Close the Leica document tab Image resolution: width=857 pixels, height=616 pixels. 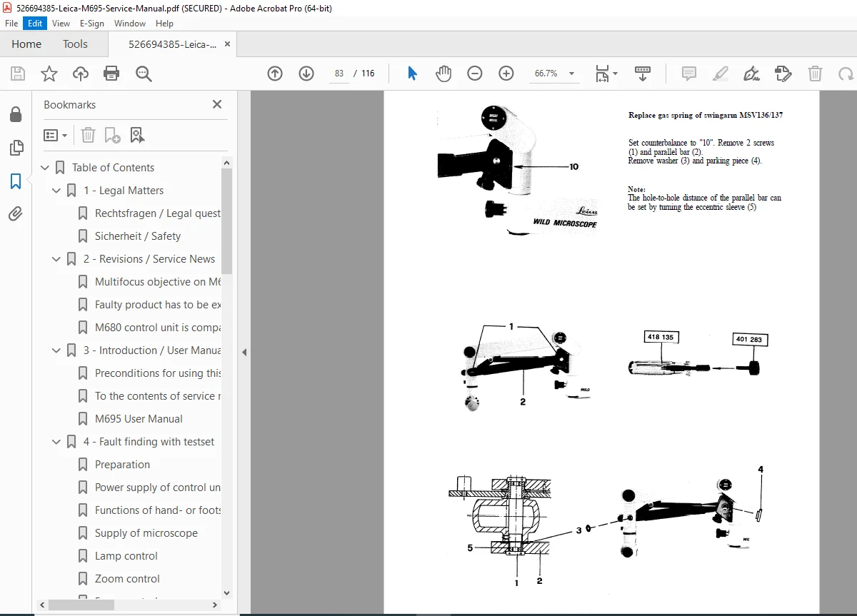[x=228, y=44]
